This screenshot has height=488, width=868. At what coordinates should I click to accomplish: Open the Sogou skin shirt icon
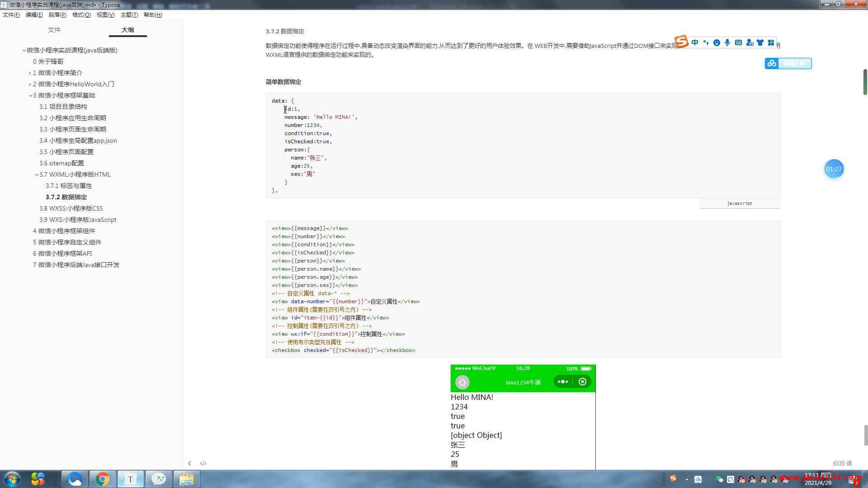(760, 42)
